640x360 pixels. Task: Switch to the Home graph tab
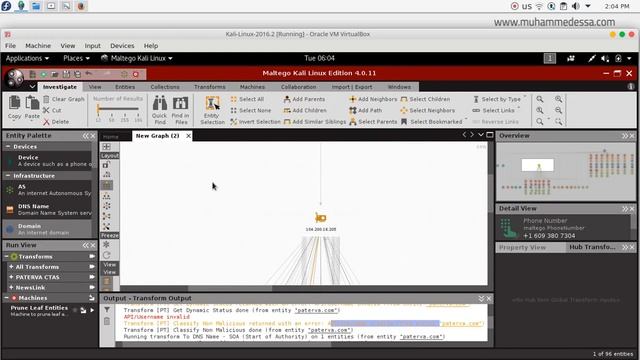pos(111,136)
